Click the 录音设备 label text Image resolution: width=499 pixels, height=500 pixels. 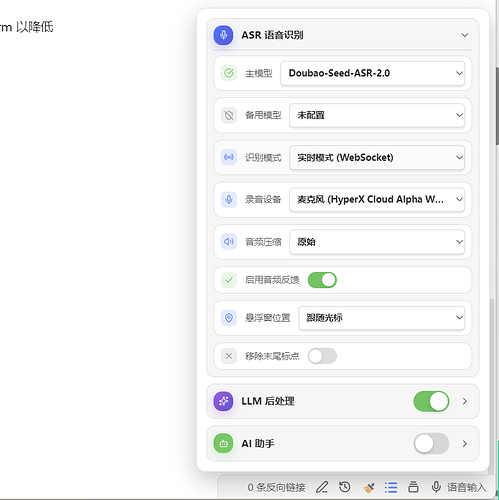tap(263, 200)
